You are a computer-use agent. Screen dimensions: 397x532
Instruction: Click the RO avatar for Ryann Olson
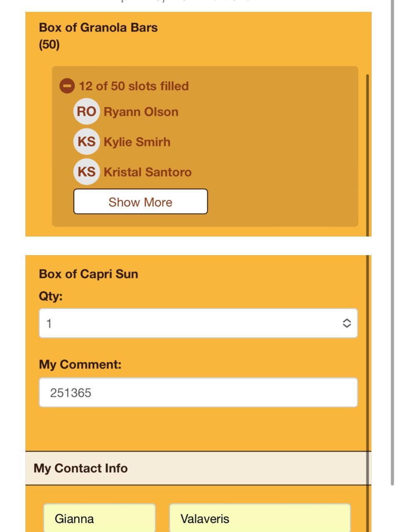click(x=86, y=111)
